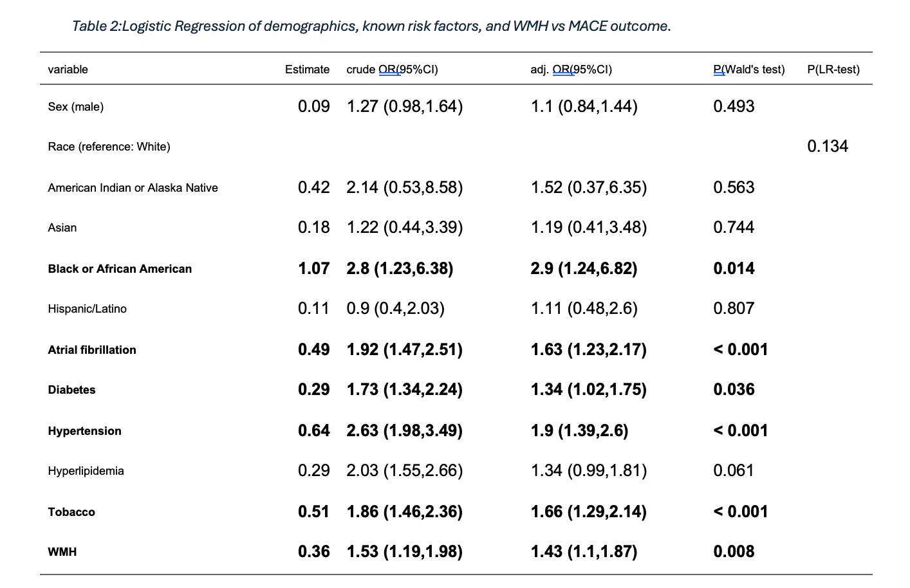Image resolution: width=910 pixels, height=588 pixels.
Task: Select the 'Race (reference: White)' row label
Action: click(x=109, y=147)
